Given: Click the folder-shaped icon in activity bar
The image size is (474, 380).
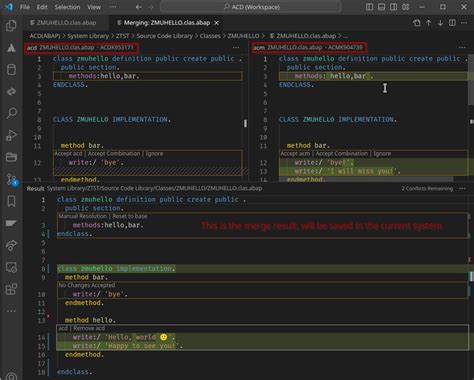Looking at the screenshot, I should (11, 157).
